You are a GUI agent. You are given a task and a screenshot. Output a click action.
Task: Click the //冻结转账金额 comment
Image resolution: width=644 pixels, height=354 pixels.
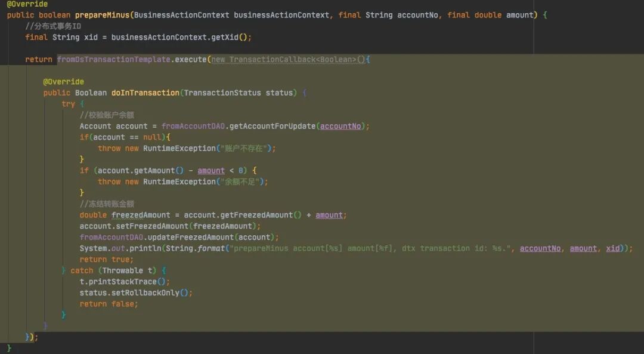point(107,204)
